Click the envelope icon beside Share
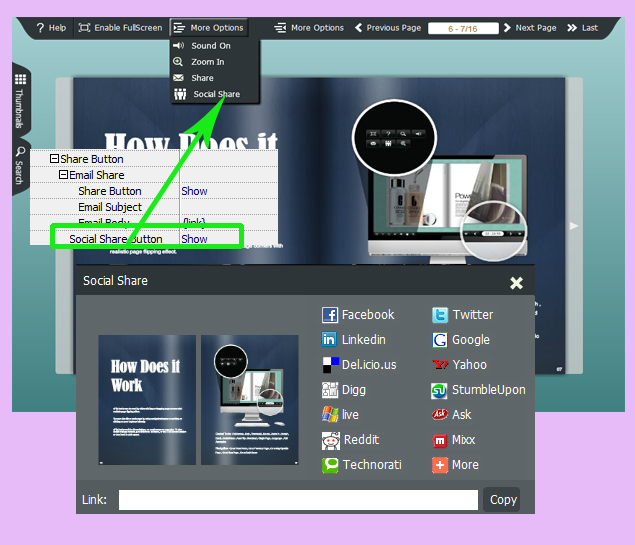The image size is (635, 545). [x=179, y=78]
